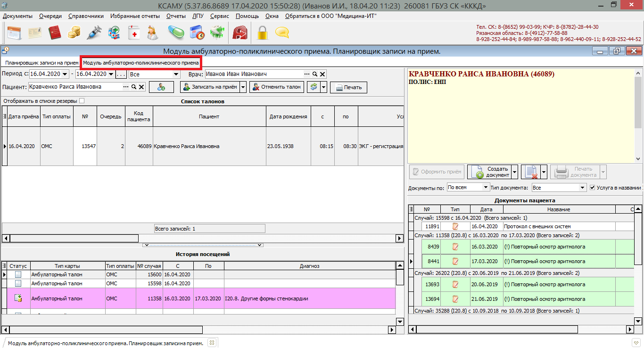The image size is (644, 348).
Task: Open the green pill capsule toolbar icon
Action: coord(176,33)
